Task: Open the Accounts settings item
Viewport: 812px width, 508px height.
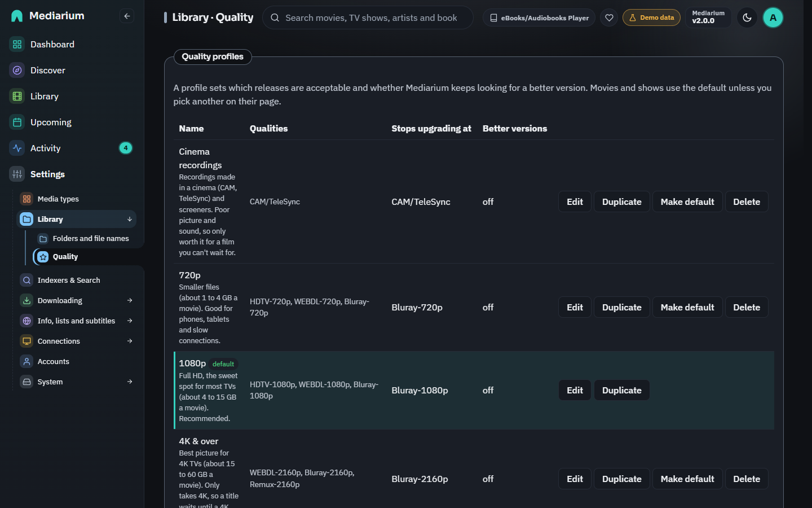Action: 77,361
